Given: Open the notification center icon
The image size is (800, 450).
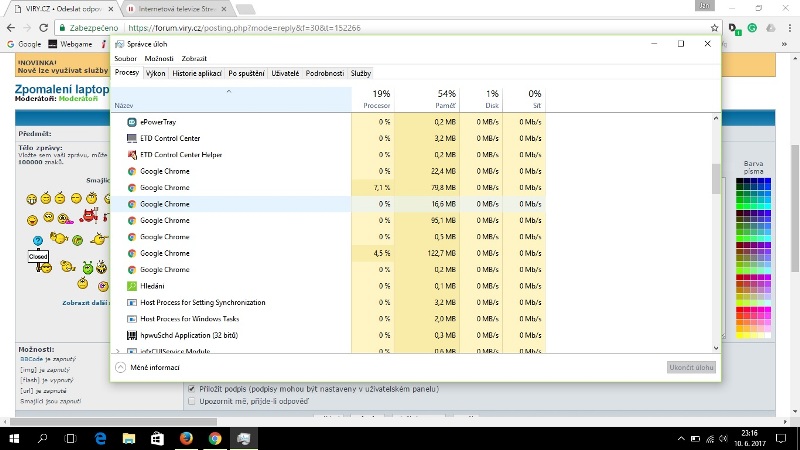Looking at the screenshot, I should 781,438.
